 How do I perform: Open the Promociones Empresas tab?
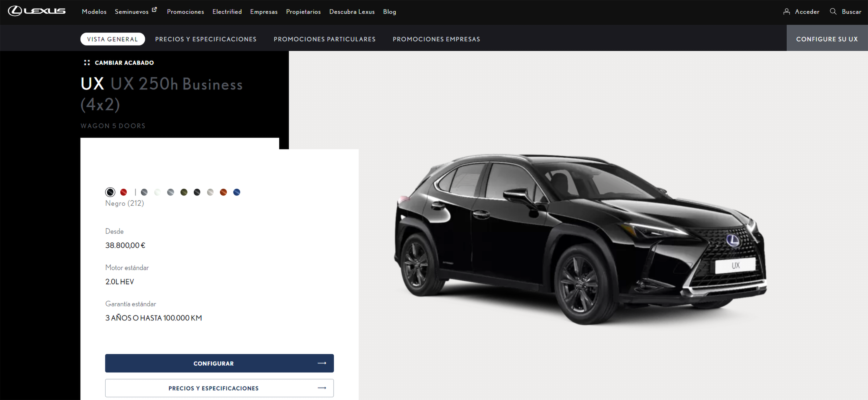point(436,39)
